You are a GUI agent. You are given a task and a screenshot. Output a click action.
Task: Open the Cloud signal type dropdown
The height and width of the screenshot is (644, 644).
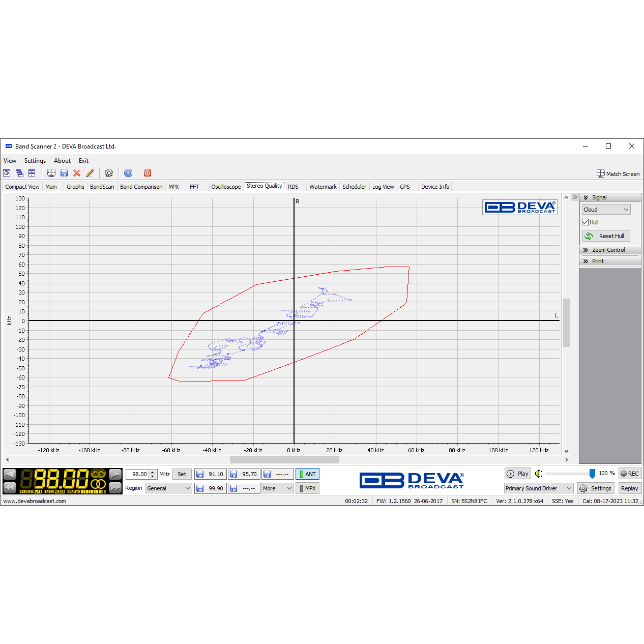click(x=606, y=210)
